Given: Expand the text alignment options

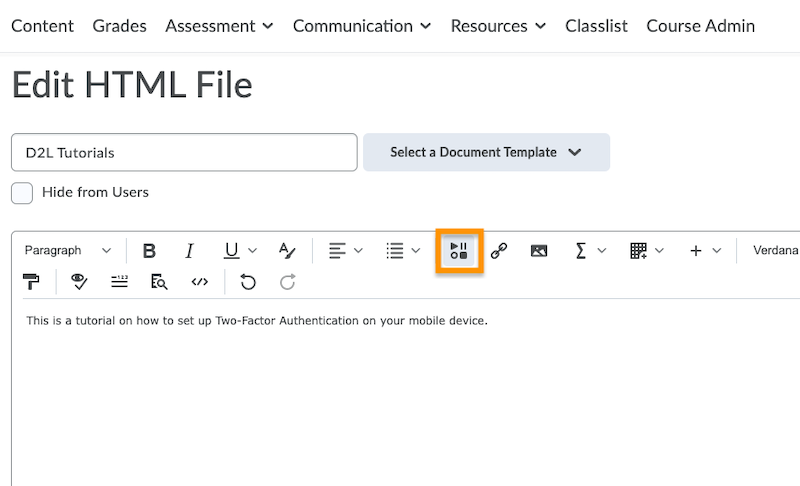Looking at the screenshot, I should [346, 251].
